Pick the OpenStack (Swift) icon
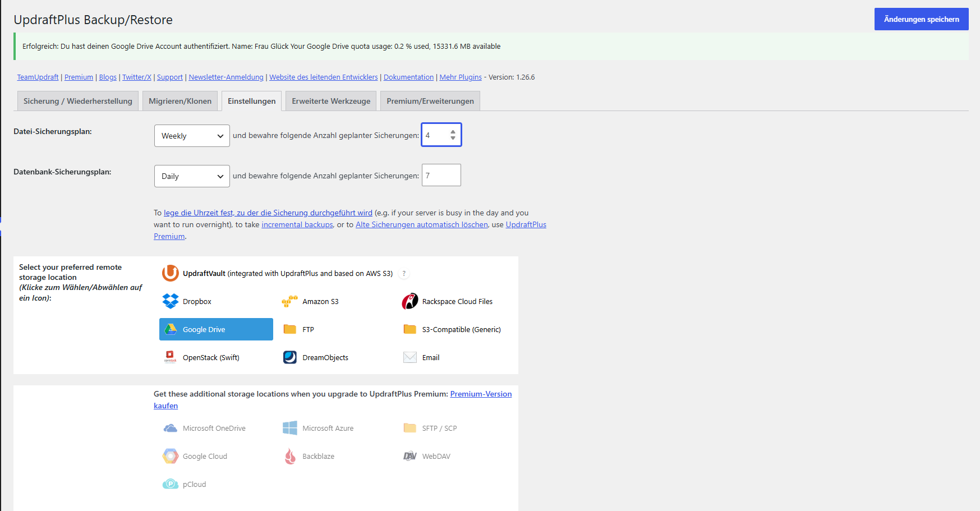The width and height of the screenshot is (980, 511). pyautogui.click(x=171, y=357)
